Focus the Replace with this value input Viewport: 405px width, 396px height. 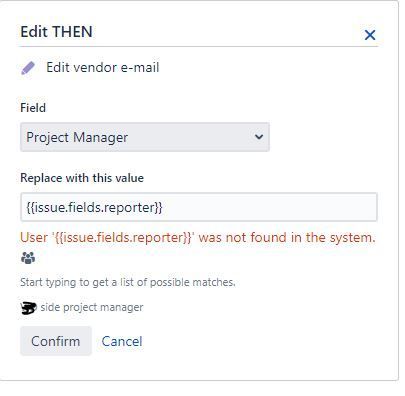[x=199, y=207]
